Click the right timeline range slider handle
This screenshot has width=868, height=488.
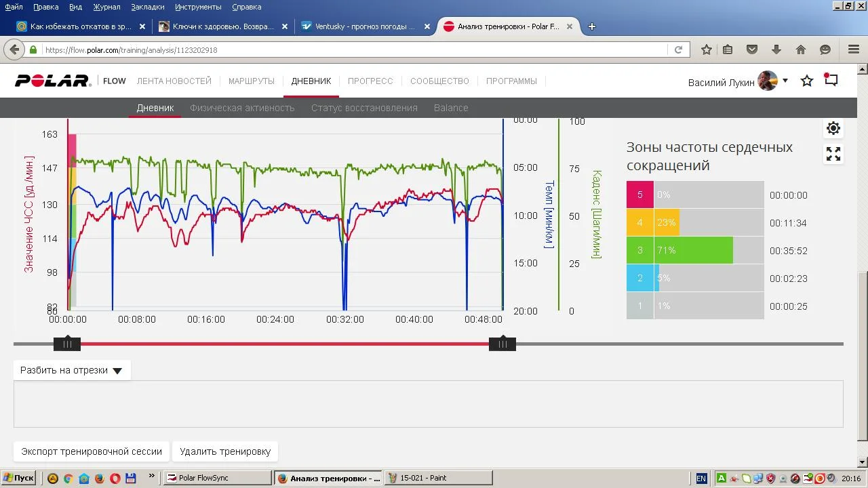(502, 344)
